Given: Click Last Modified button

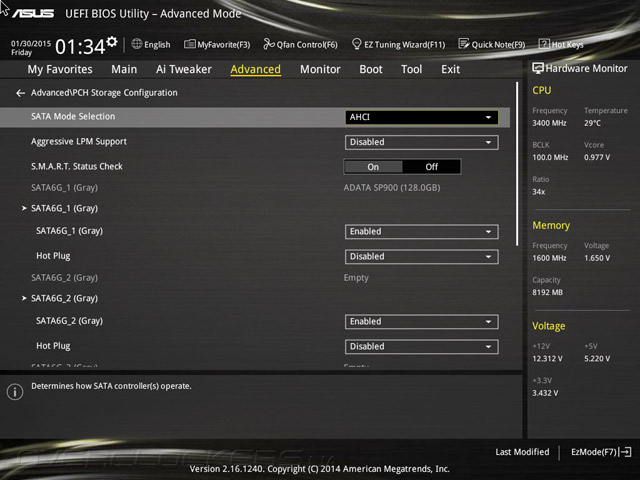Looking at the screenshot, I should tap(522, 452).
